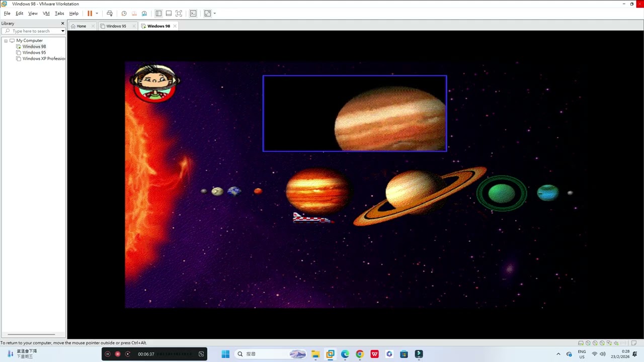Open the taskbar volume control

click(603, 354)
